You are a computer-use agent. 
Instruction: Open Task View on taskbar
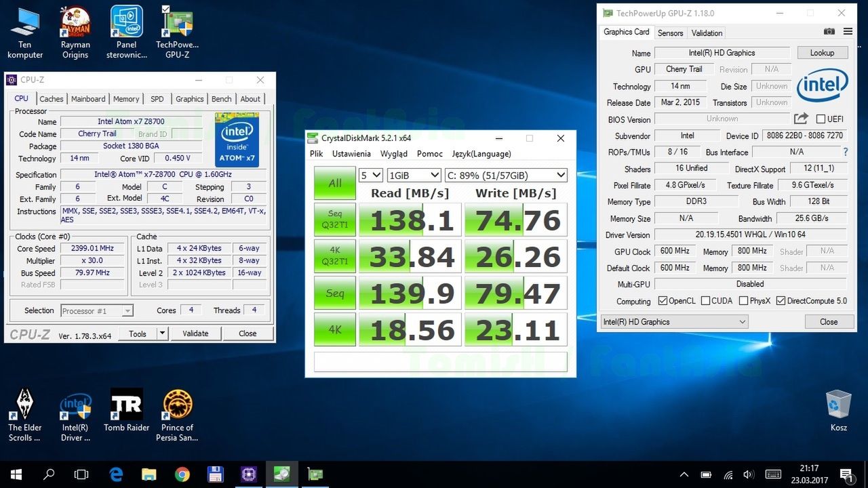point(81,474)
